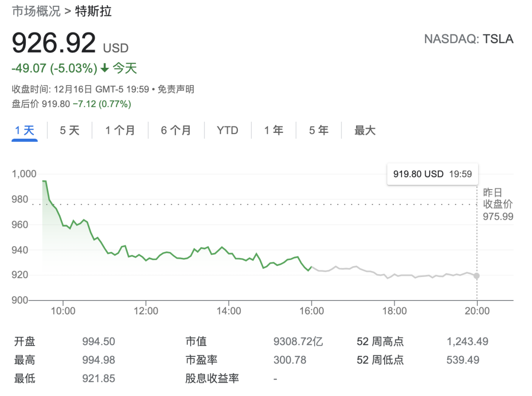Select the 1 天 time range tab
The width and height of the screenshot is (532, 396).
tap(25, 131)
